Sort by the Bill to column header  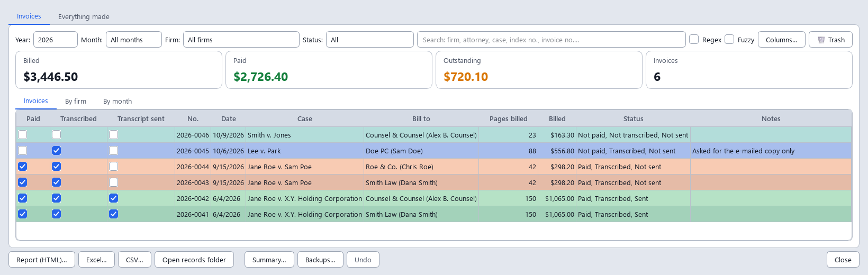pos(421,119)
